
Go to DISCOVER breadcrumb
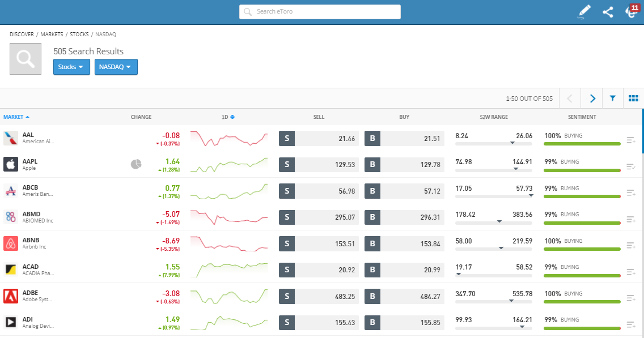pos(22,35)
